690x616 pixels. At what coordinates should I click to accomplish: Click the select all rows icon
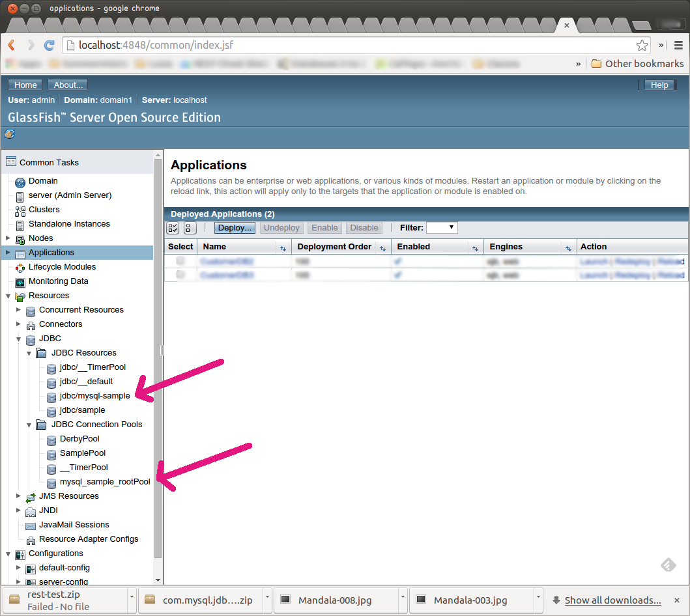coord(173,228)
